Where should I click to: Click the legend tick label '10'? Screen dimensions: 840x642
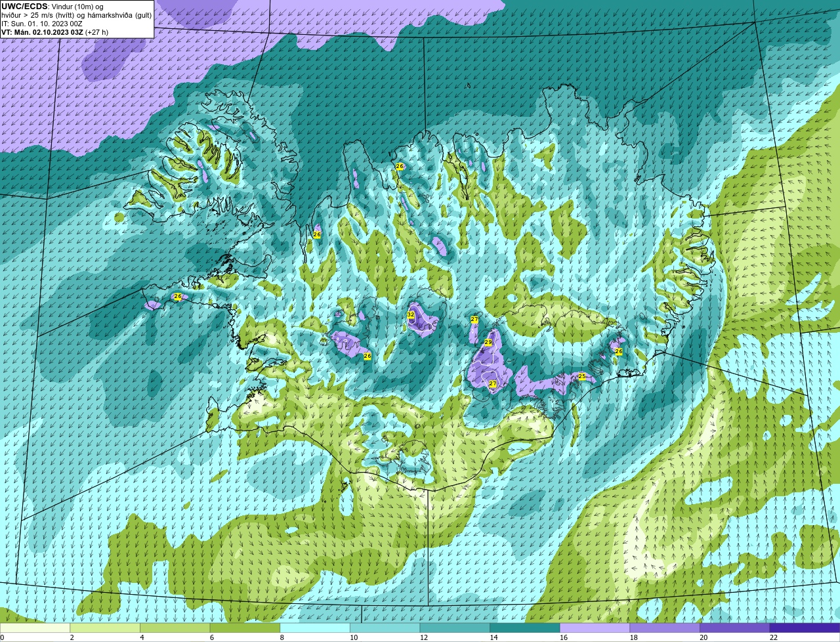pos(354,637)
